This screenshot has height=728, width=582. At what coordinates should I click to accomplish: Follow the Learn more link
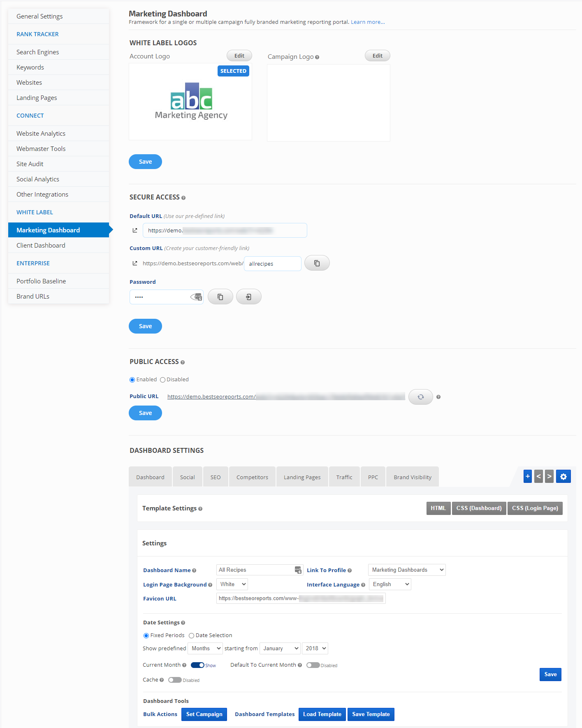tap(368, 22)
